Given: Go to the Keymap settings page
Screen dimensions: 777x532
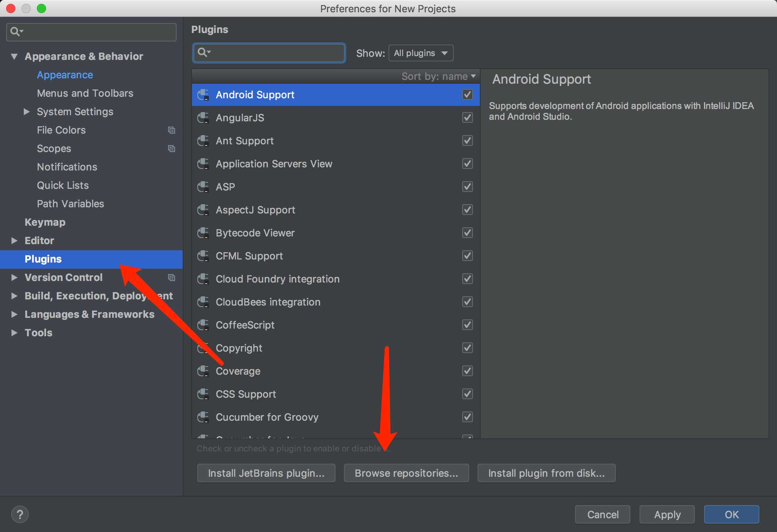Looking at the screenshot, I should 45,222.
